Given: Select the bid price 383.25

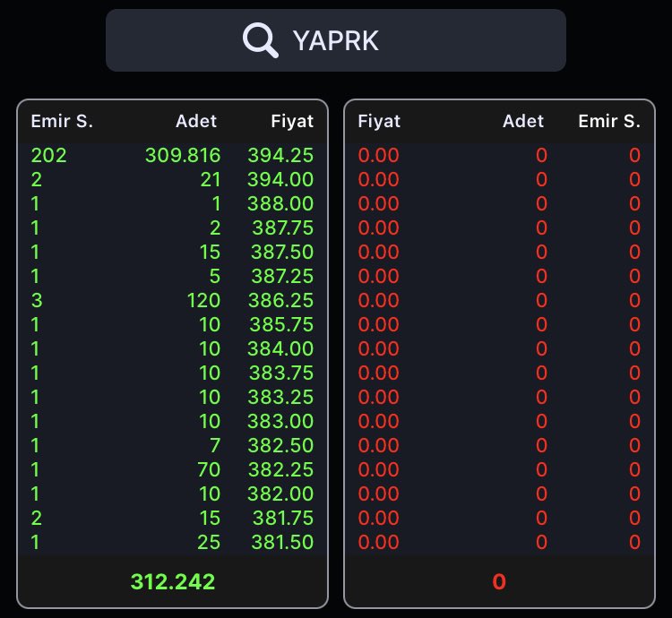Looking at the screenshot, I should tap(280, 397).
